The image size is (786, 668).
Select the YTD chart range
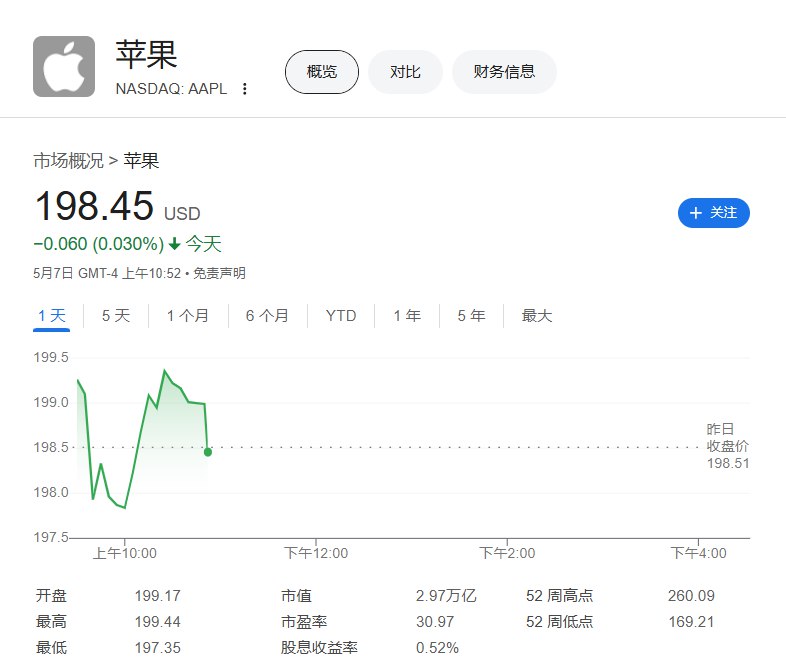tap(341, 316)
